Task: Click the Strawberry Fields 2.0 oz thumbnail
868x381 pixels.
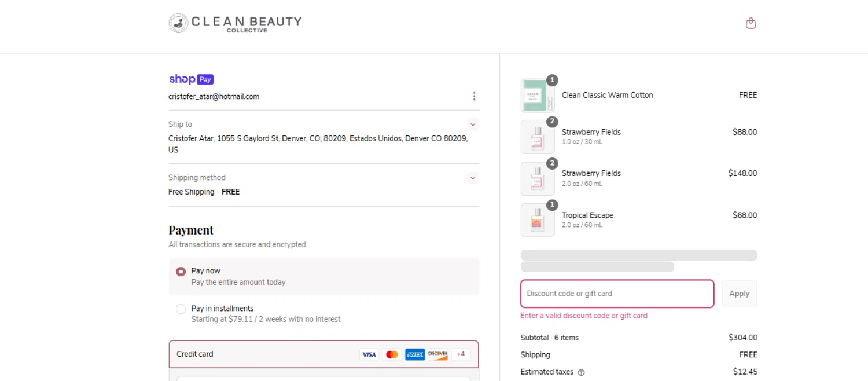Action: 538,178
